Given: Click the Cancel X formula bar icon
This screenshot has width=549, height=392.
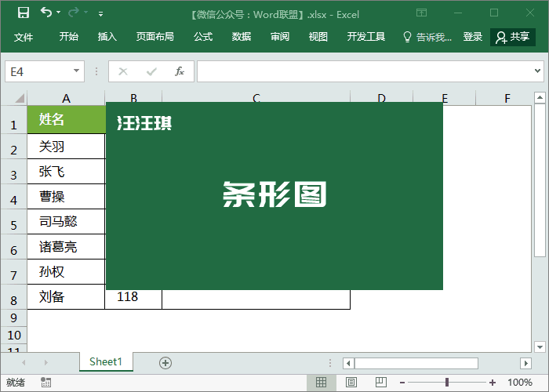Looking at the screenshot, I should pyautogui.click(x=123, y=71).
